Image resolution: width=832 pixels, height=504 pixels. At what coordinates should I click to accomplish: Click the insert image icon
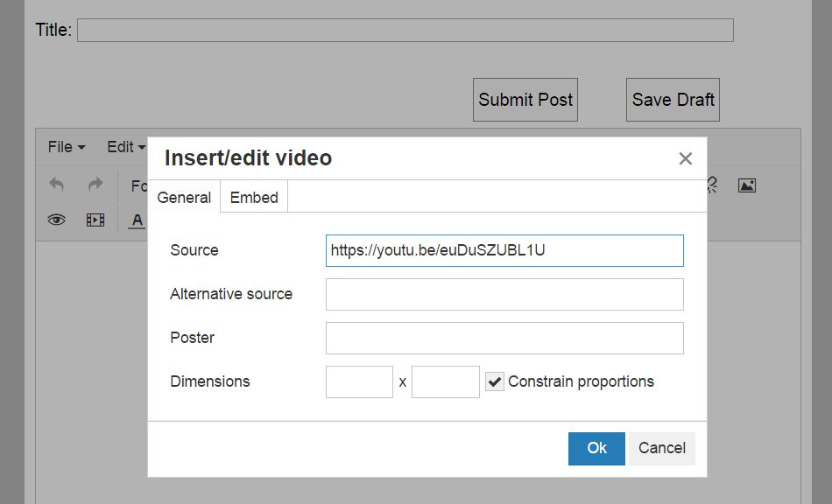(x=746, y=185)
